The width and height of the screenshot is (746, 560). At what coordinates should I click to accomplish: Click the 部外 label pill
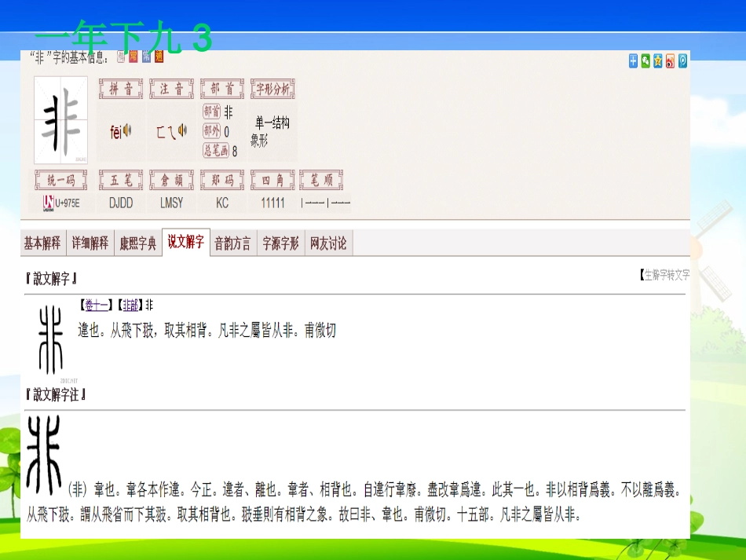click(x=212, y=130)
